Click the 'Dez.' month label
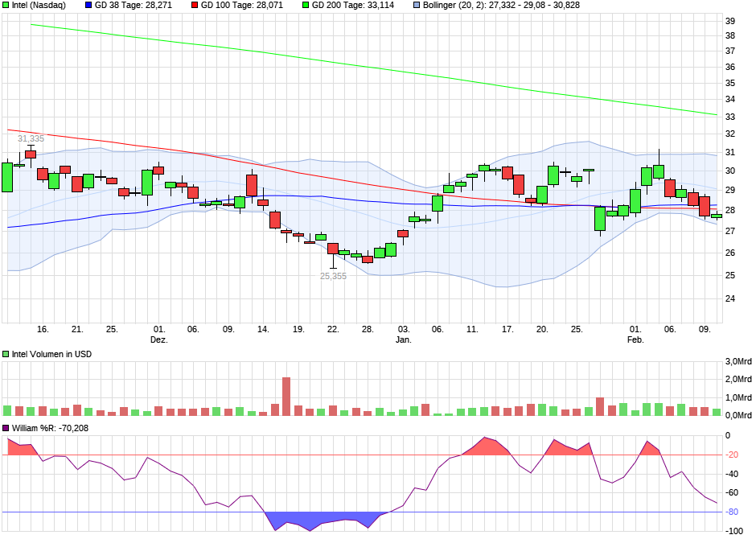This screenshot has width=756, height=539. click(159, 339)
